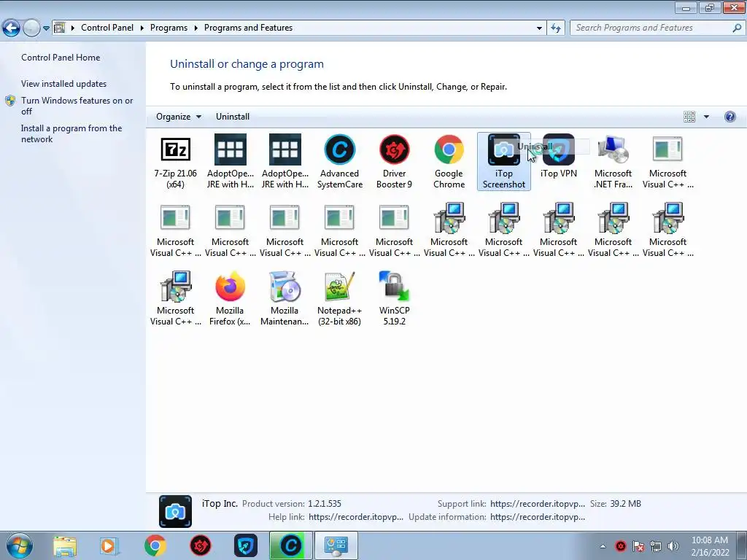This screenshot has height=560, width=747.
Task: Open the address bar history dropdown
Action: click(539, 28)
